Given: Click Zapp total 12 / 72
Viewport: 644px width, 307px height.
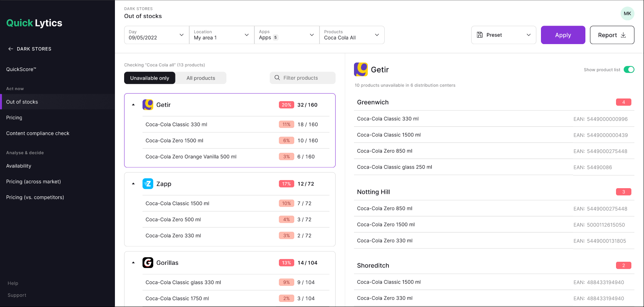Looking at the screenshot, I should [306, 184].
